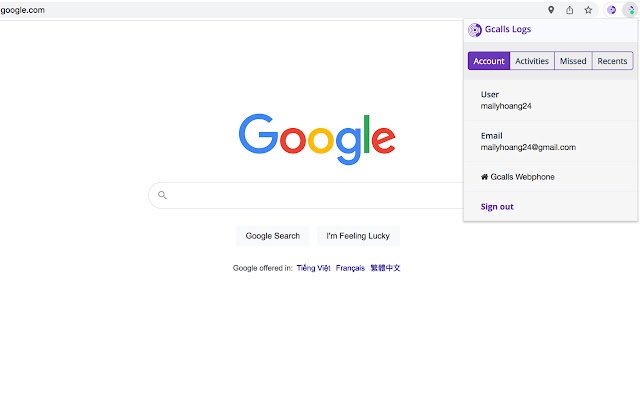
Task: Switch Google to 繁體中文
Action: [x=385, y=268]
